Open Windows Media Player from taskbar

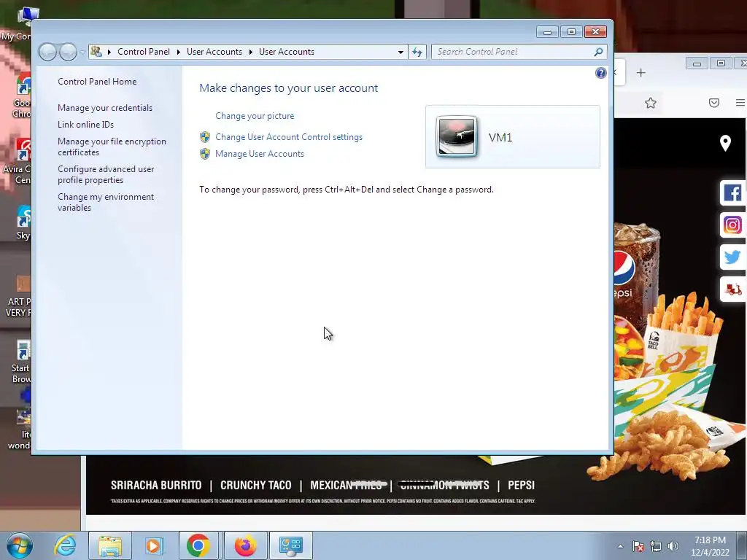tap(154, 545)
